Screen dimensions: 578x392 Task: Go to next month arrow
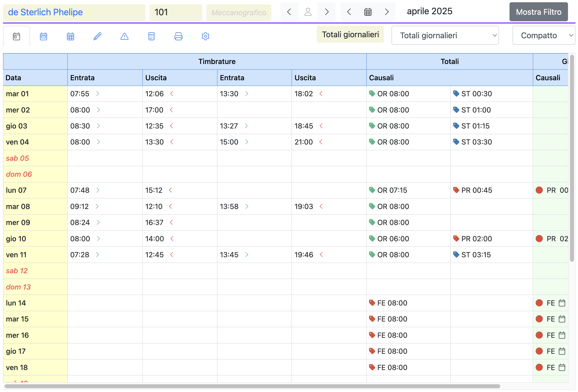(387, 12)
